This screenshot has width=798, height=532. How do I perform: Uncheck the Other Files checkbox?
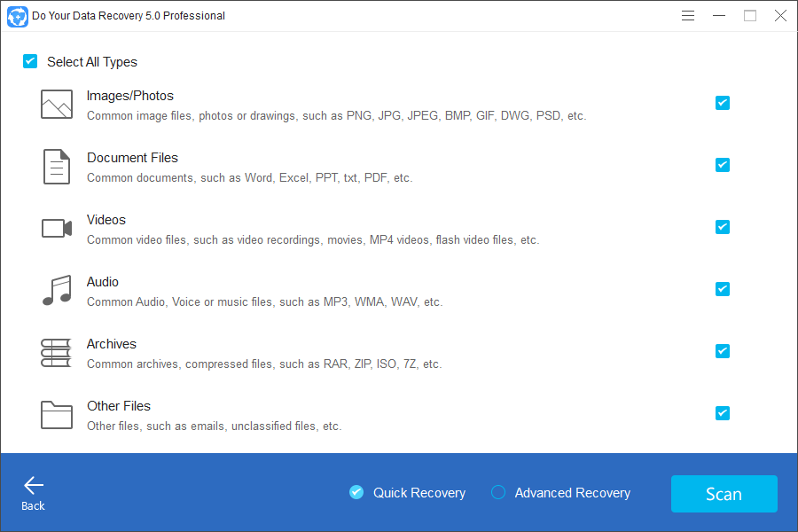tap(722, 413)
